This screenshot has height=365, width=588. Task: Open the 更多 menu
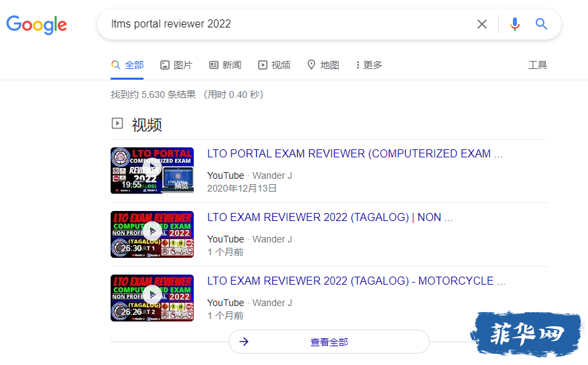(x=369, y=65)
